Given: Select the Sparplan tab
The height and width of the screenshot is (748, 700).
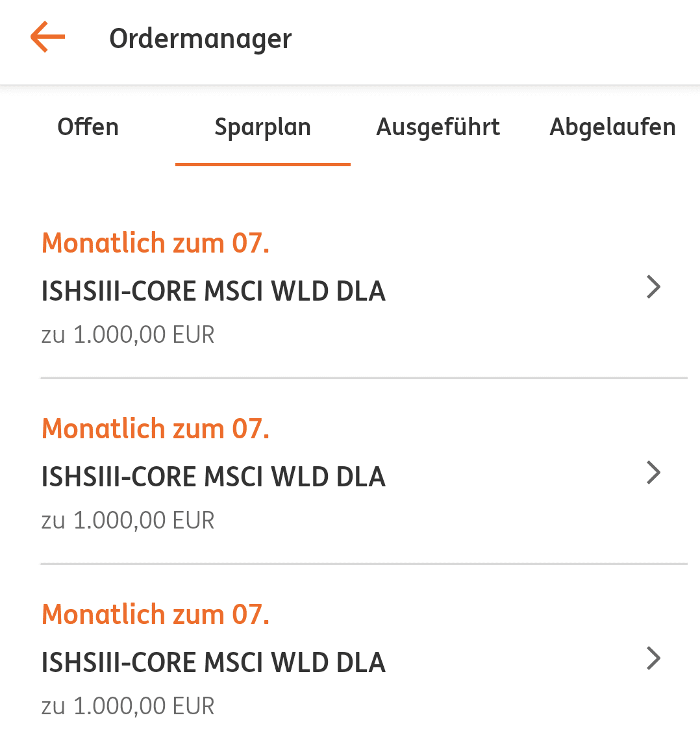Looking at the screenshot, I should (262, 127).
